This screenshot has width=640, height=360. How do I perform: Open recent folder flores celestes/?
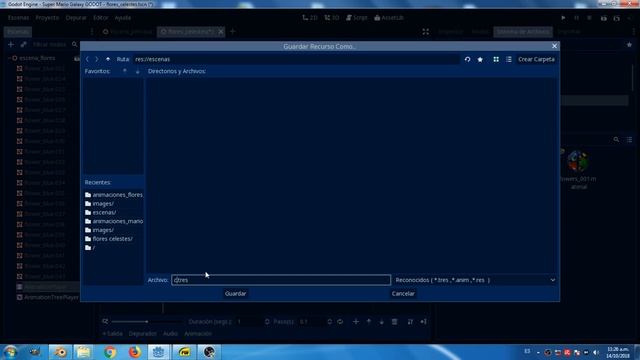109,239
